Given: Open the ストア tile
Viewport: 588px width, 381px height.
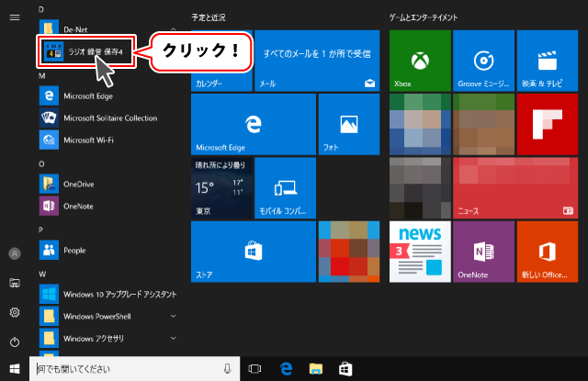Looking at the screenshot, I should (x=254, y=252).
